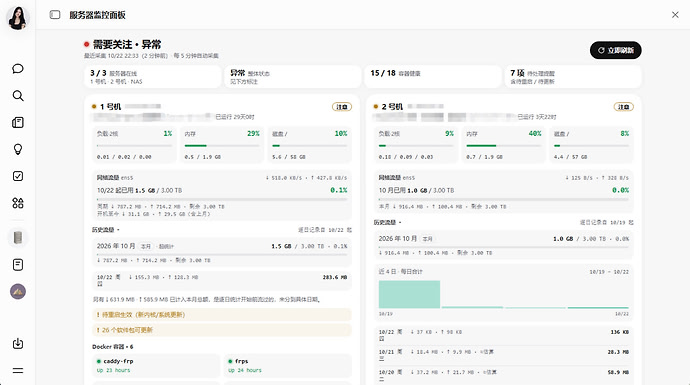Click 1 号机 memory progress bar at 29%
The height and width of the screenshot is (385, 690).
click(x=222, y=146)
